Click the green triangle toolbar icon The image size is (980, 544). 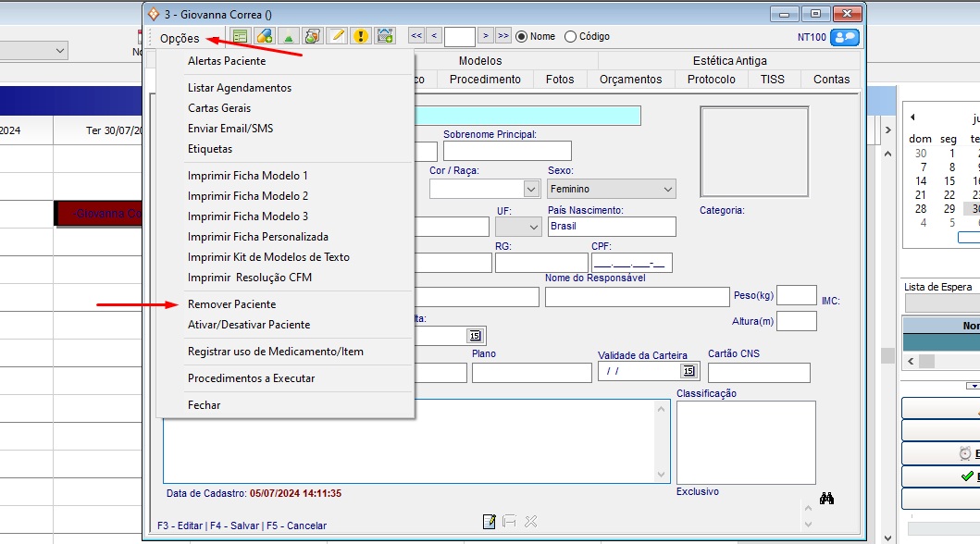click(x=289, y=36)
